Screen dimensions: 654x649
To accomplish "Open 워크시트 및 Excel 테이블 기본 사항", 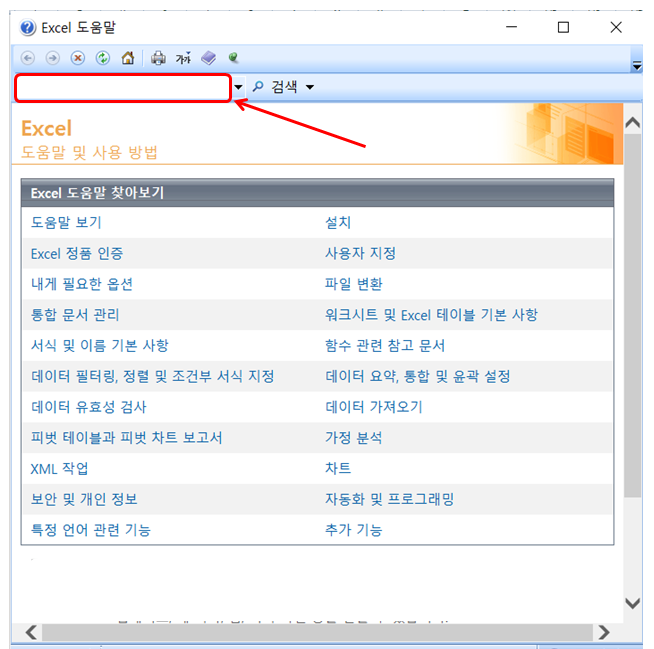I will 432,314.
